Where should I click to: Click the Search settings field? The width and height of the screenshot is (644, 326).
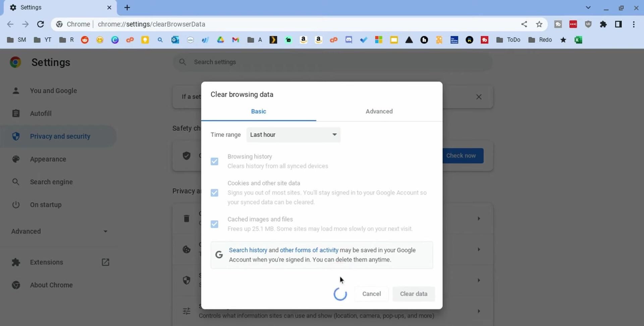coord(332,62)
